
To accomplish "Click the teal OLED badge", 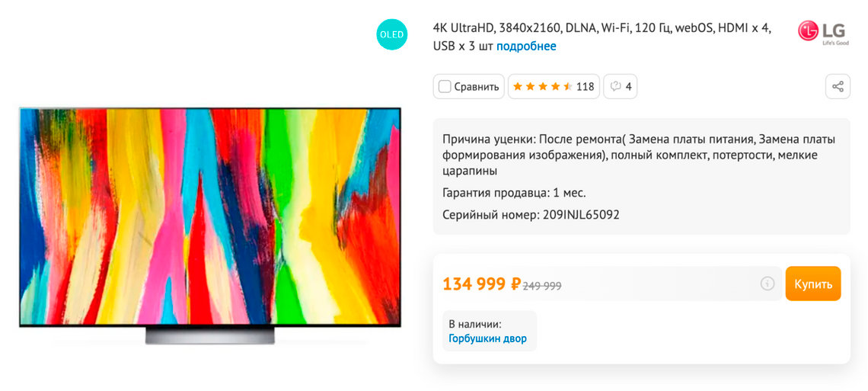I will click(x=392, y=34).
